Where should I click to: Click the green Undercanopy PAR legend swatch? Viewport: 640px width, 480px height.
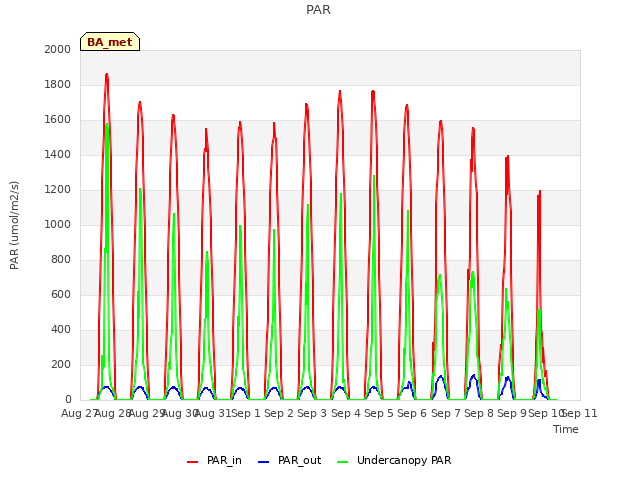tap(343, 462)
